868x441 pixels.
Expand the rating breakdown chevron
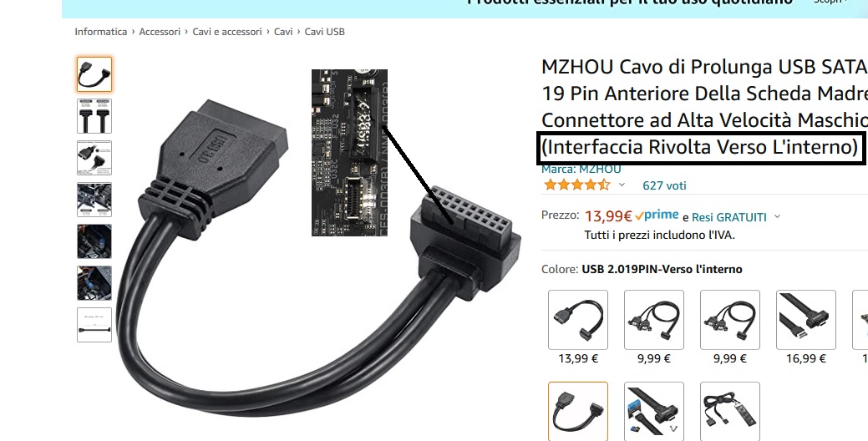622,185
